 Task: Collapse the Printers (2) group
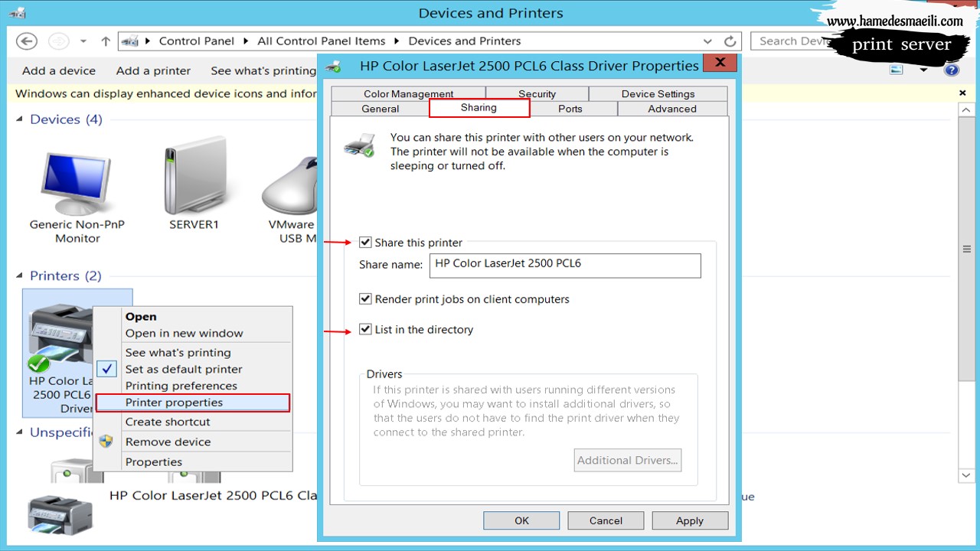point(21,275)
